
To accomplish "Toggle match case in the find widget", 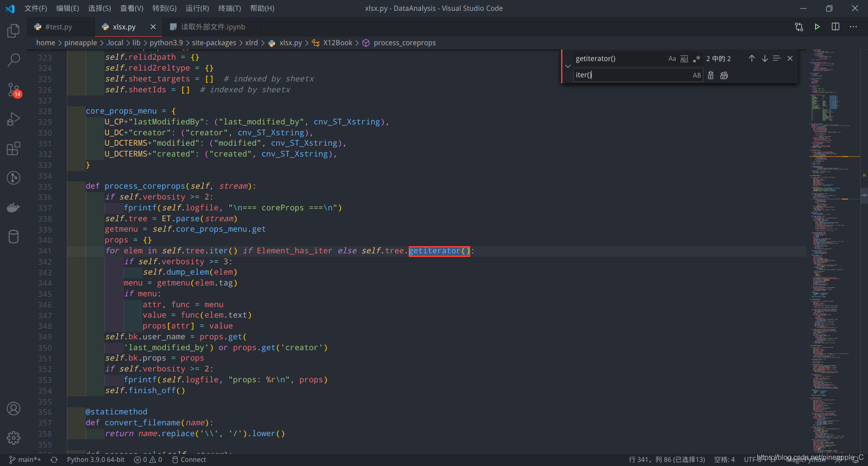I will [672, 58].
